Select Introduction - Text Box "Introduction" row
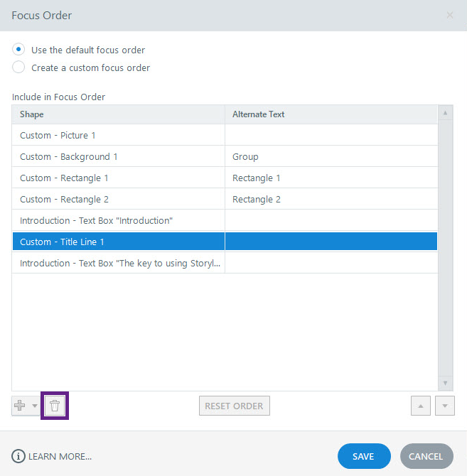 click(118, 220)
